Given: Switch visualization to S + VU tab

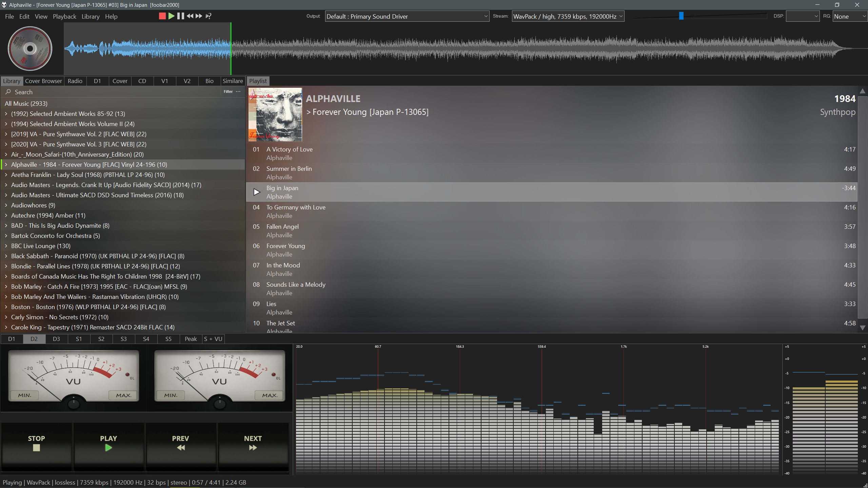Looking at the screenshot, I should point(213,339).
